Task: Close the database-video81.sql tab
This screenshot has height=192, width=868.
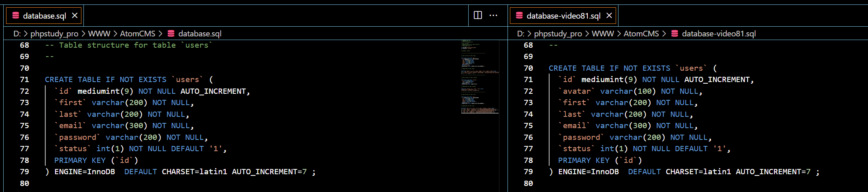Action: click(x=609, y=15)
